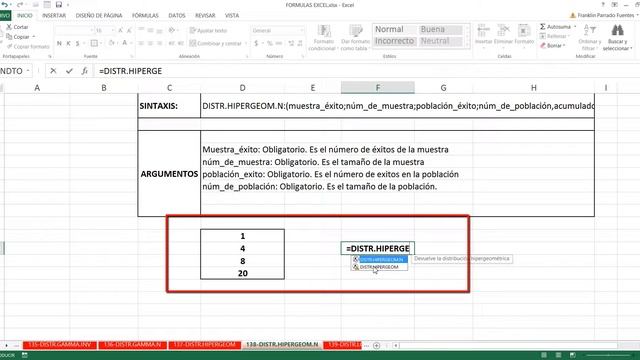Apply Buena cell style
Screen dimensions: 640x360
[440, 29]
